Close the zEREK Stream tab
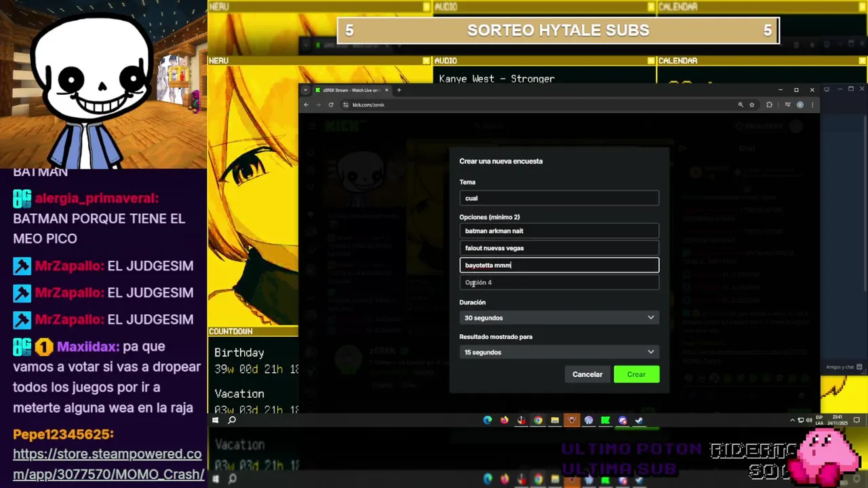 387,90
